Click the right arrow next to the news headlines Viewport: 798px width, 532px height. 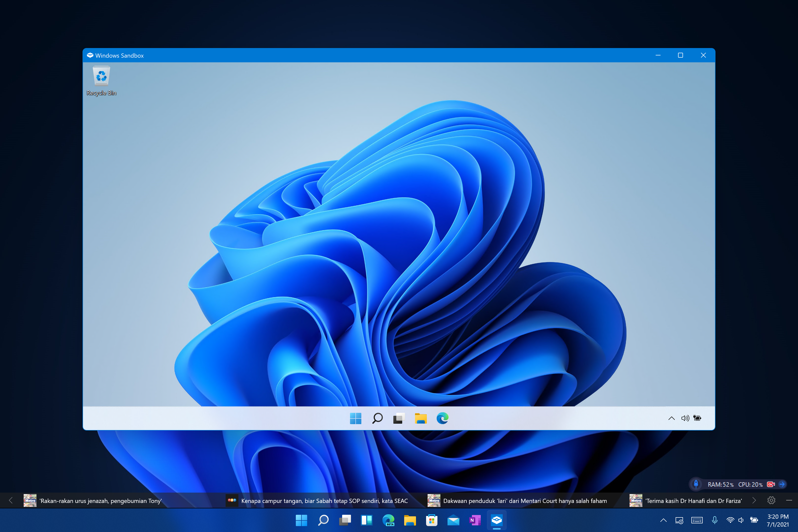[754, 500]
